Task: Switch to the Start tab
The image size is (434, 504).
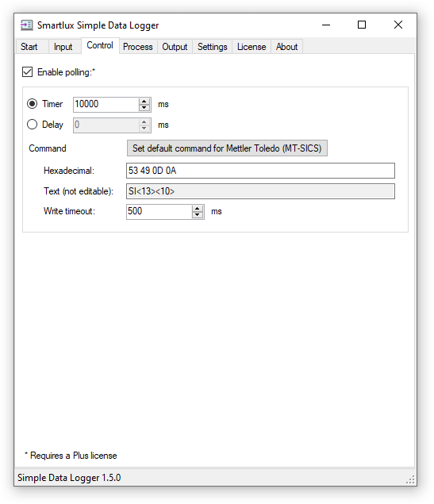Action: pyautogui.click(x=29, y=47)
